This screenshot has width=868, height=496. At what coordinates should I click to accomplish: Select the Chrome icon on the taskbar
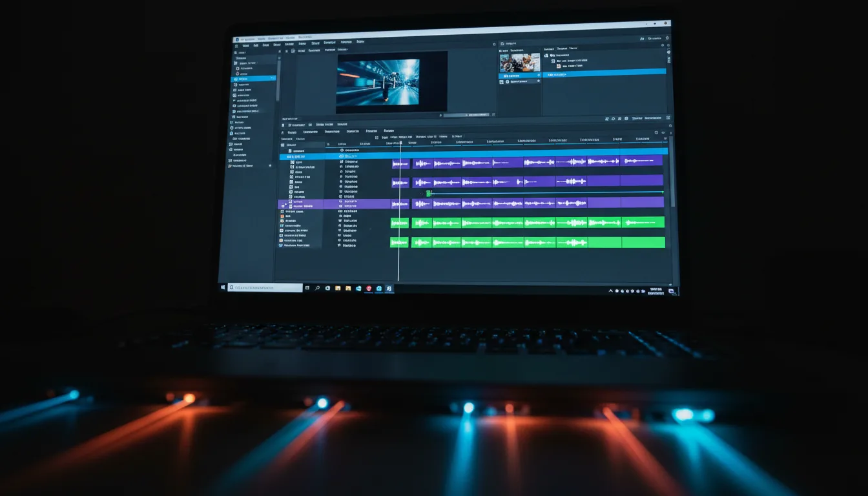click(x=368, y=288)
